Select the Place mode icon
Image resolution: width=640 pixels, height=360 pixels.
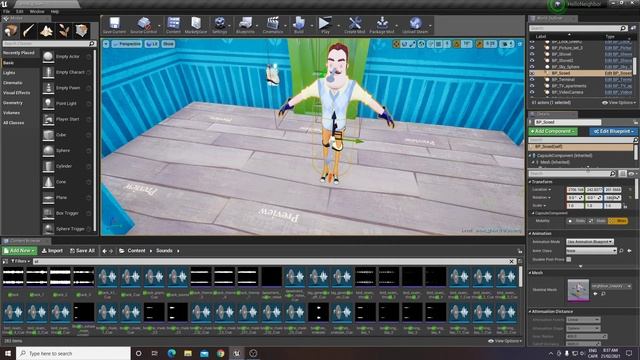point(11,31)
